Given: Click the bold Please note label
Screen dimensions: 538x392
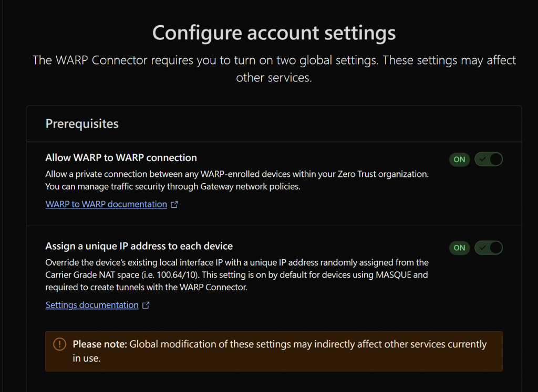Looking at the screenshot, I should click(100, 344).
